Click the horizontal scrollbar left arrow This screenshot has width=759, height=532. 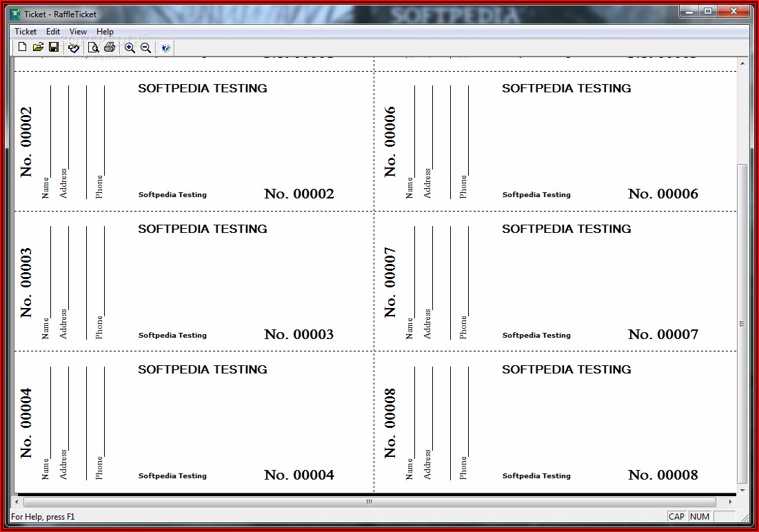tap(19, 502)
